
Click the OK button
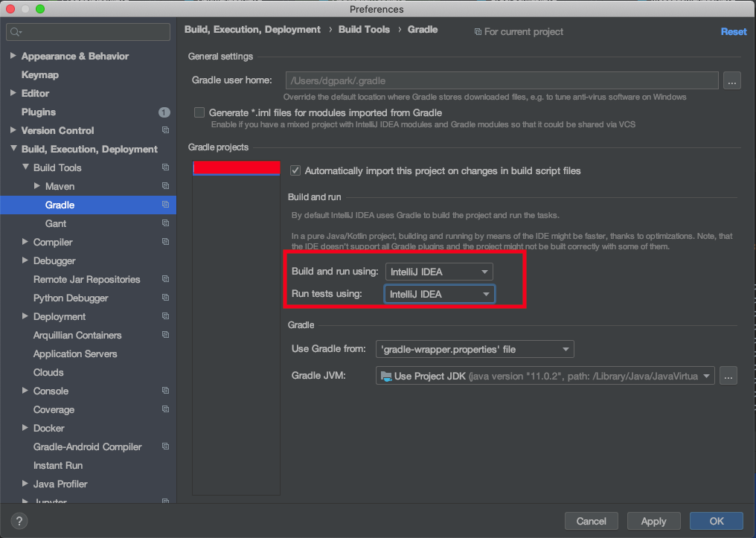[716, 521]
